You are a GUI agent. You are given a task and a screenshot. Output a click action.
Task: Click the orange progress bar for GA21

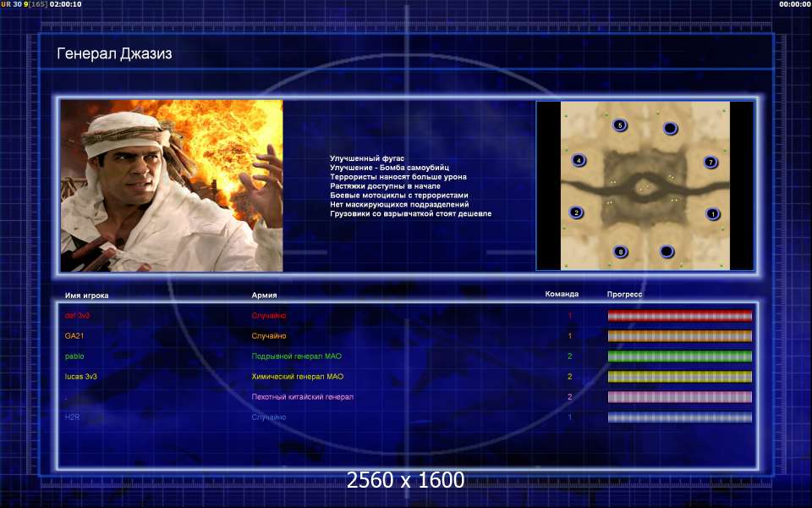click(679, 336)
